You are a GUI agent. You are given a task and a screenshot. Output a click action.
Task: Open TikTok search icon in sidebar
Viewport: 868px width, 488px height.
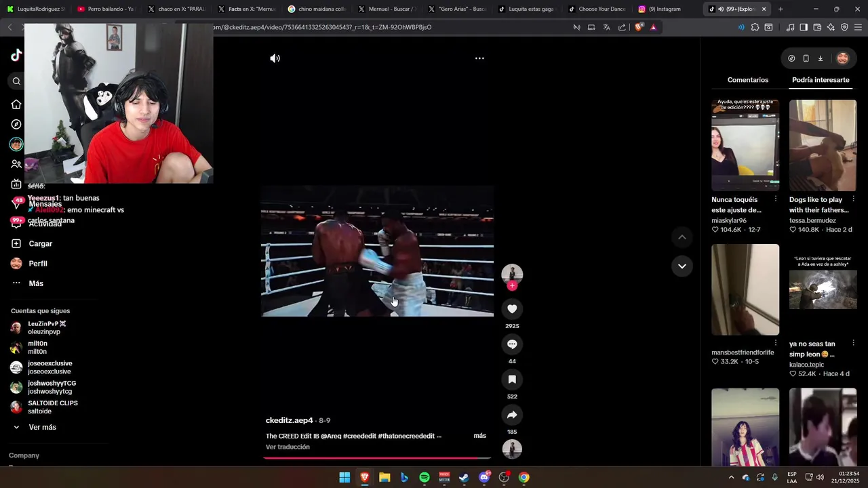click(x=16, y=81)
